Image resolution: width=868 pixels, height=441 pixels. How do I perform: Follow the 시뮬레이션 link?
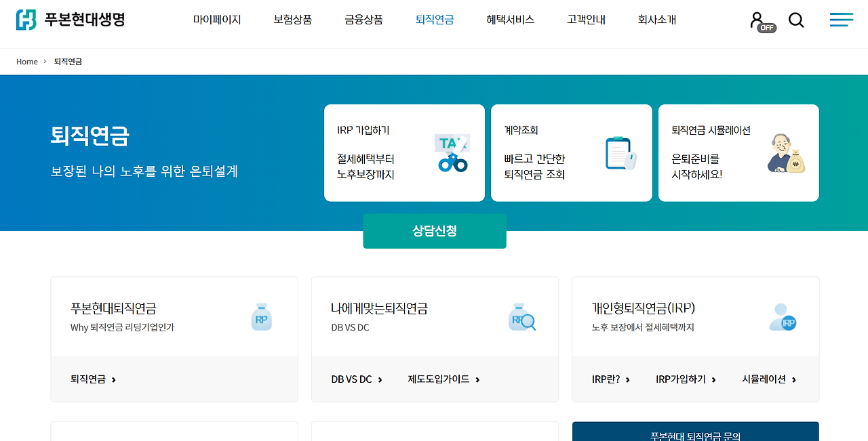(x=769, y=379)
